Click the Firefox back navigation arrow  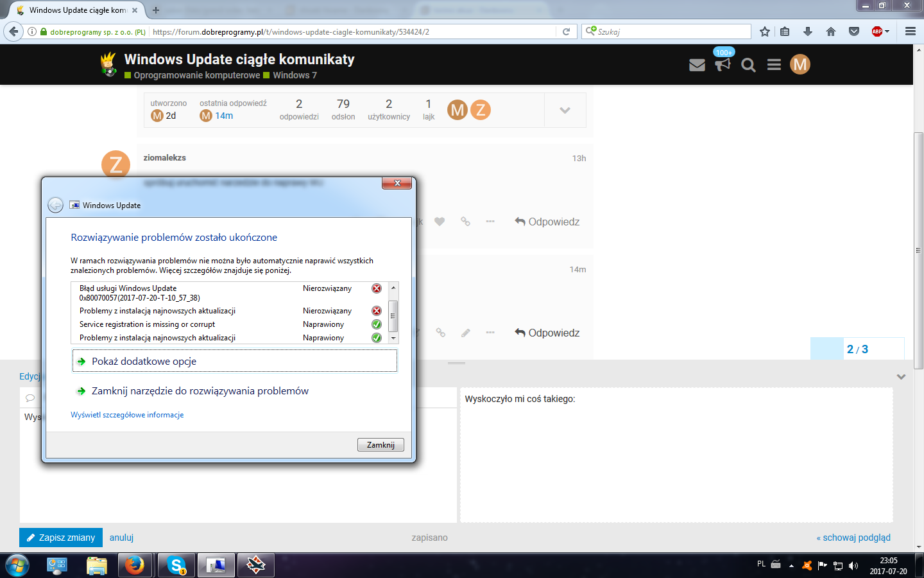click(x=13, y=31)
